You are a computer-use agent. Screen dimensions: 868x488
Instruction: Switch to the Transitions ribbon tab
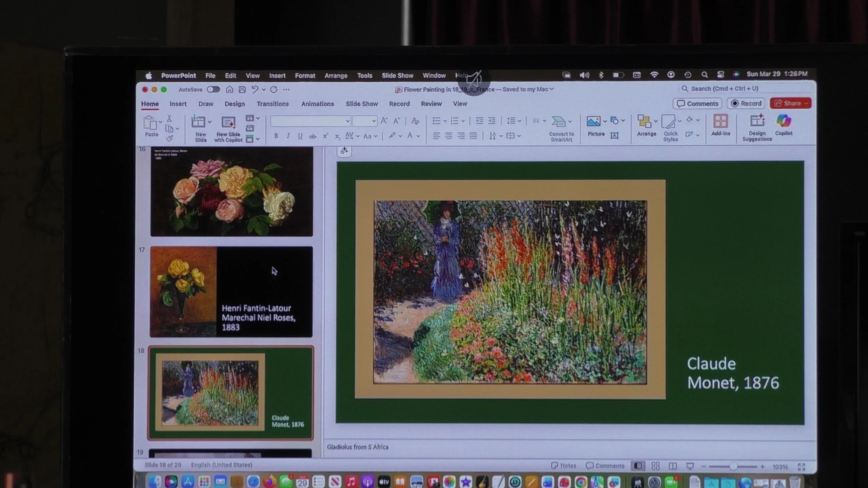click(273, 104)
